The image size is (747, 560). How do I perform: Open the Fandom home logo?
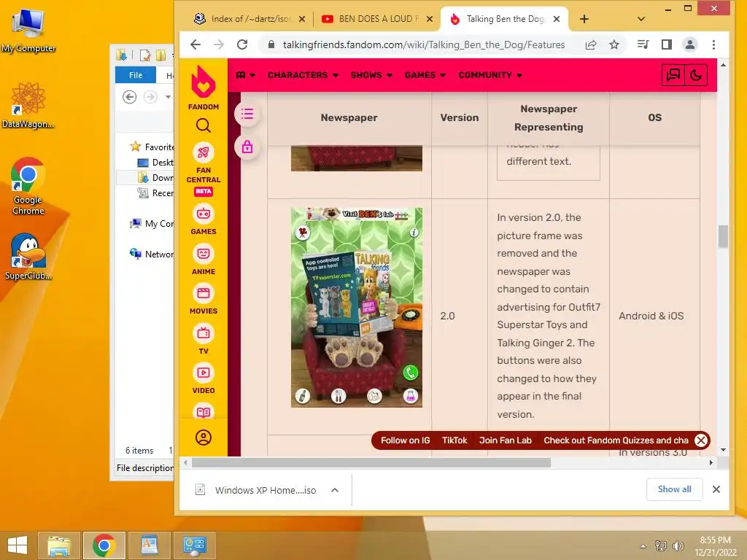pyautogui.click(x=204, y=87)
